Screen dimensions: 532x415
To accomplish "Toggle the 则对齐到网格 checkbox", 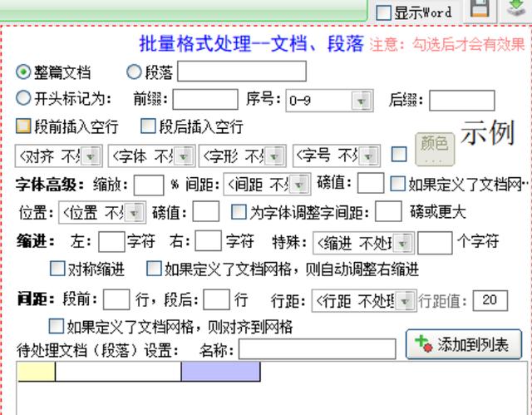I will point(56,326).
